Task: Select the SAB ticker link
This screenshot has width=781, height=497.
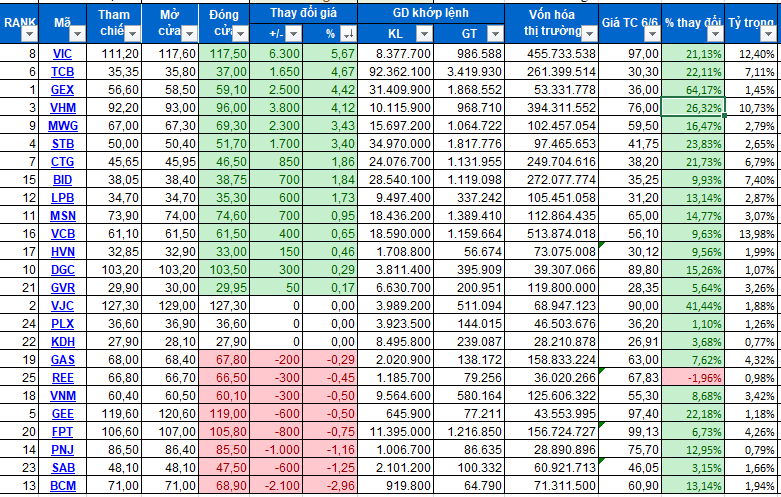Action: coord(62,468)
